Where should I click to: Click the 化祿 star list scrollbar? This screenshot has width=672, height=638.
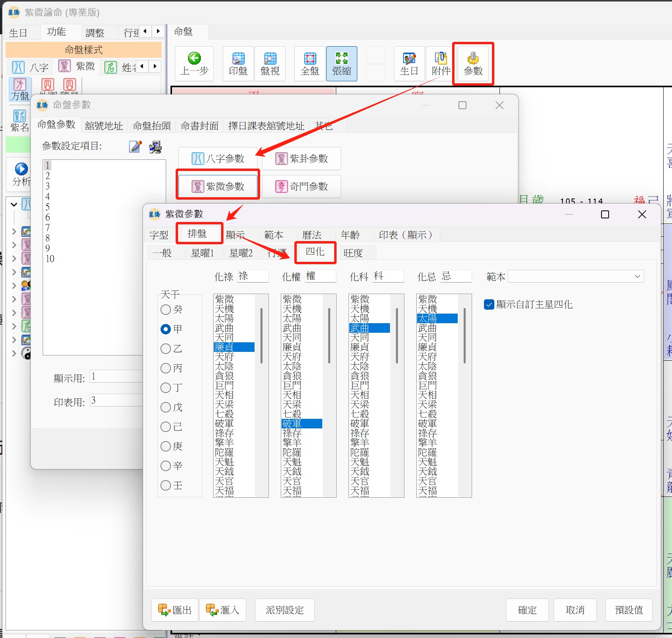click(x=261, y=336)
